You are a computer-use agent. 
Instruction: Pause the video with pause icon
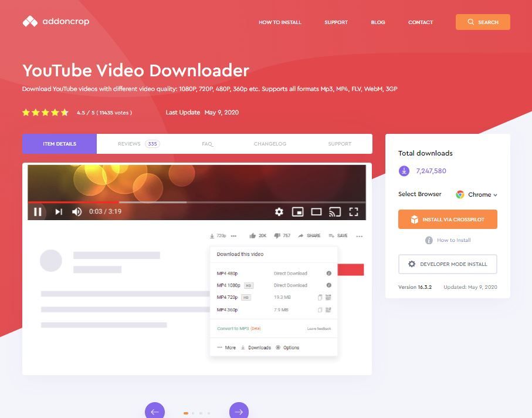click(38, 212)
